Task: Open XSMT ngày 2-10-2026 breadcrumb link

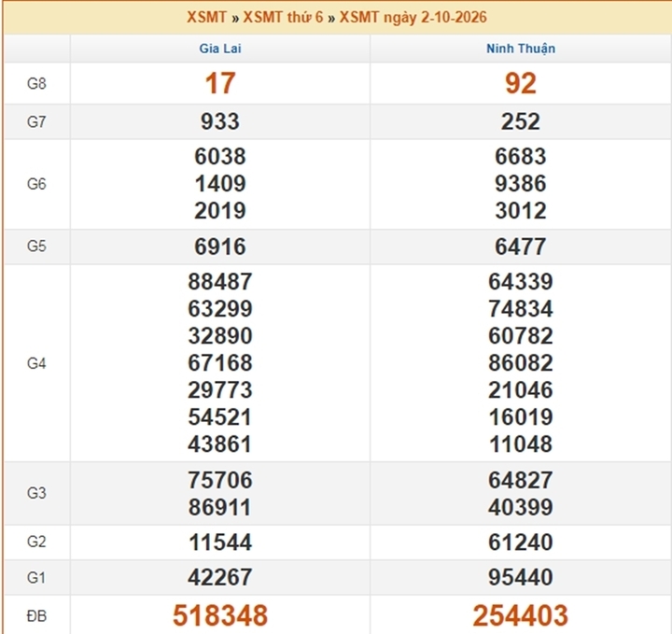Action: tap(413, 17)
